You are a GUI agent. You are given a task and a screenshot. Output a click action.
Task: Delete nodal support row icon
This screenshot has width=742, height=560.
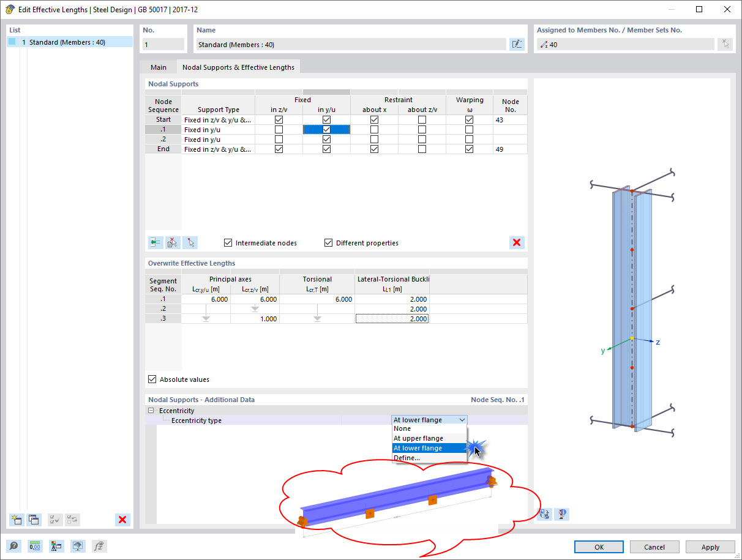click(x=173, y=242)
